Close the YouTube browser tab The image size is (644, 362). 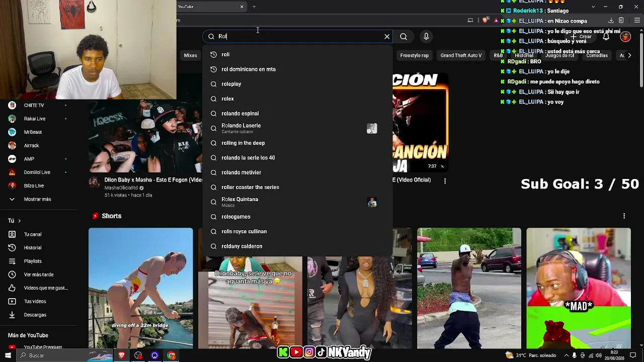(242, 7)
